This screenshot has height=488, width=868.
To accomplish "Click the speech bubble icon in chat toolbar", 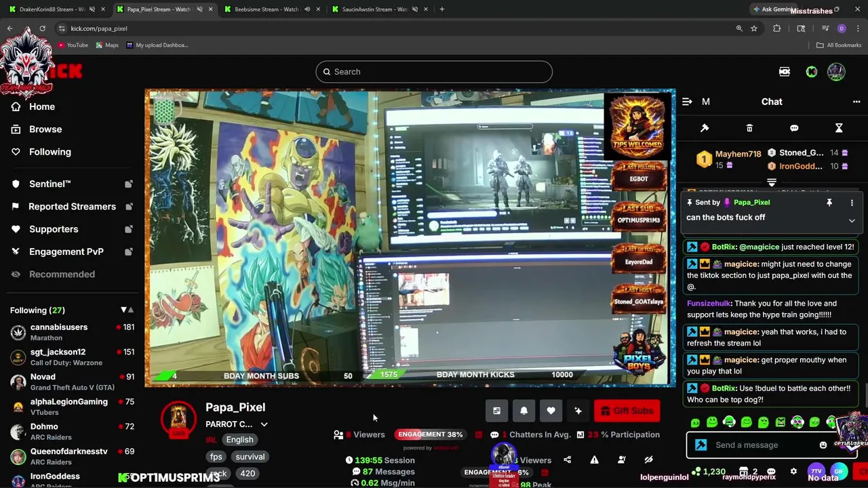I will tap(794, 128).
